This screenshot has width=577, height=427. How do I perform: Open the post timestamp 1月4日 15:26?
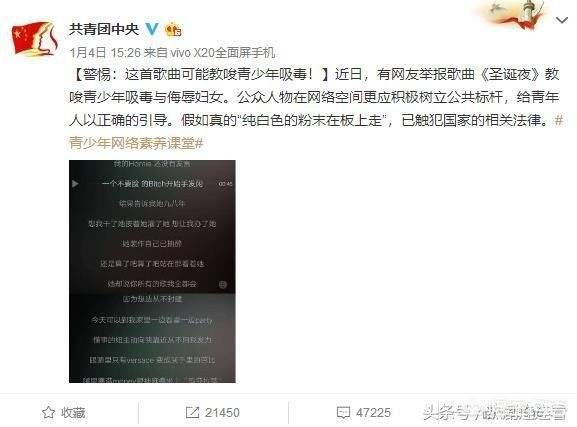105,53
